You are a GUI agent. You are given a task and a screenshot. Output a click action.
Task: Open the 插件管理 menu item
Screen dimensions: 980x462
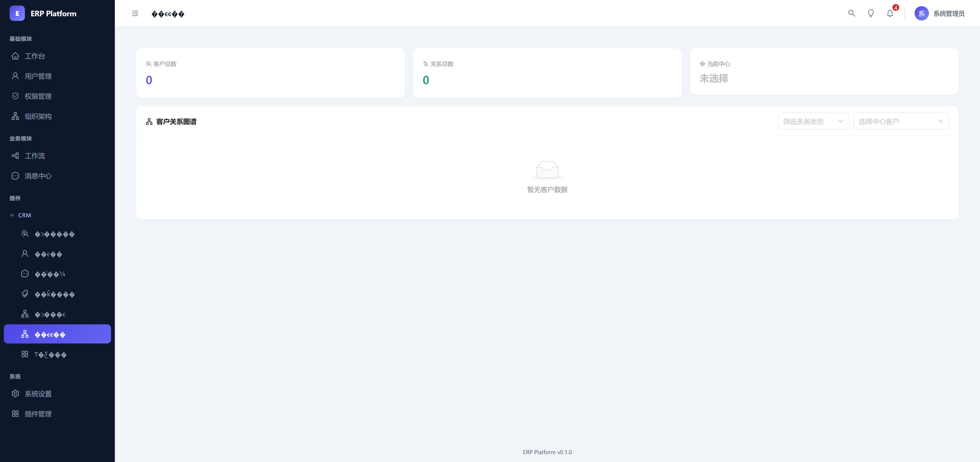[38, 414]
